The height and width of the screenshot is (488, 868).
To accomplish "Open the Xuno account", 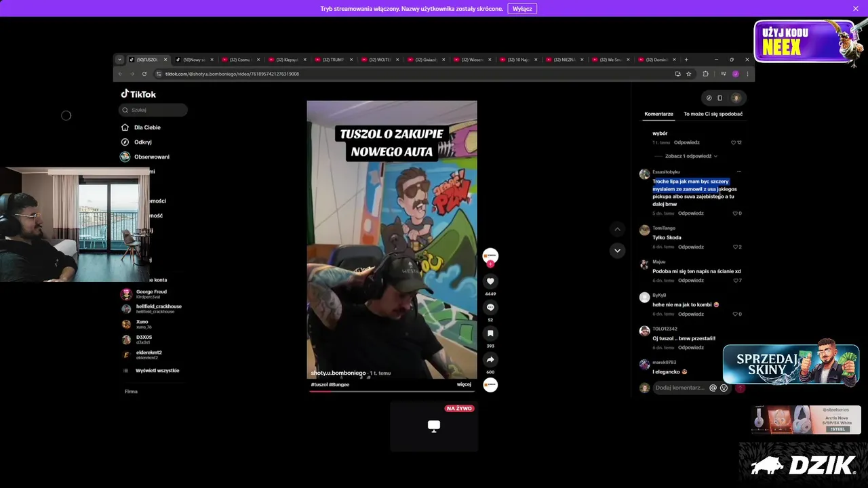I will 142,324.
